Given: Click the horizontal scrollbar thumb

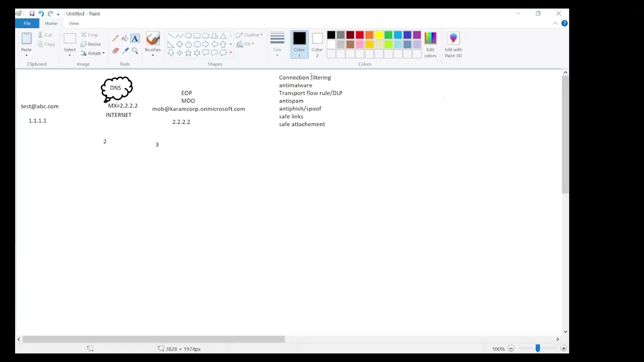Looking at the screenshot, I should tap(153, 339).
